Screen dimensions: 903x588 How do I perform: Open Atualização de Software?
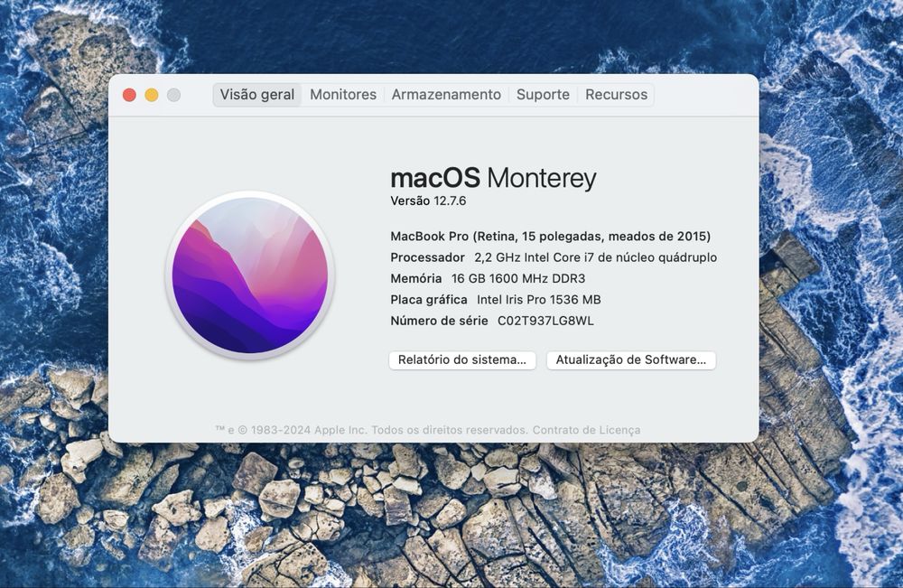pyautogui.click(x=630, y=360)
